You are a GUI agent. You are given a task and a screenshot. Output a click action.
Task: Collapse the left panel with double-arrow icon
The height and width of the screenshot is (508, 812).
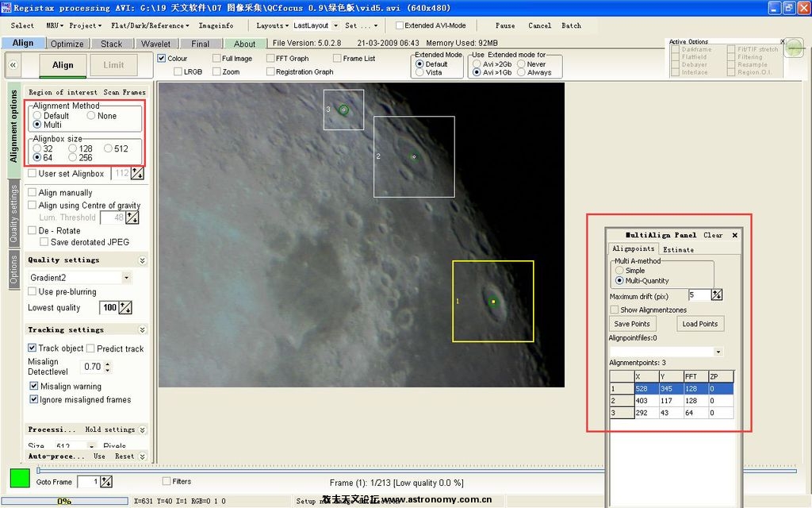point(13,65)
